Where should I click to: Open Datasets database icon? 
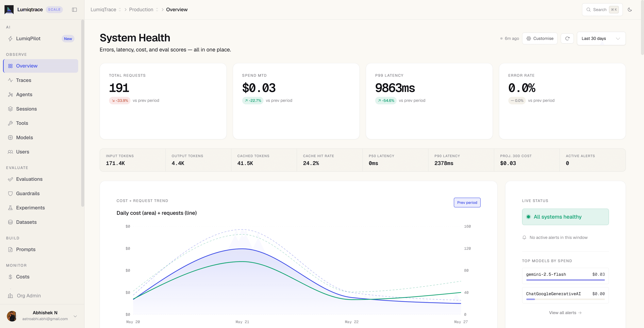pyautogui.click(x=10, y=222)
